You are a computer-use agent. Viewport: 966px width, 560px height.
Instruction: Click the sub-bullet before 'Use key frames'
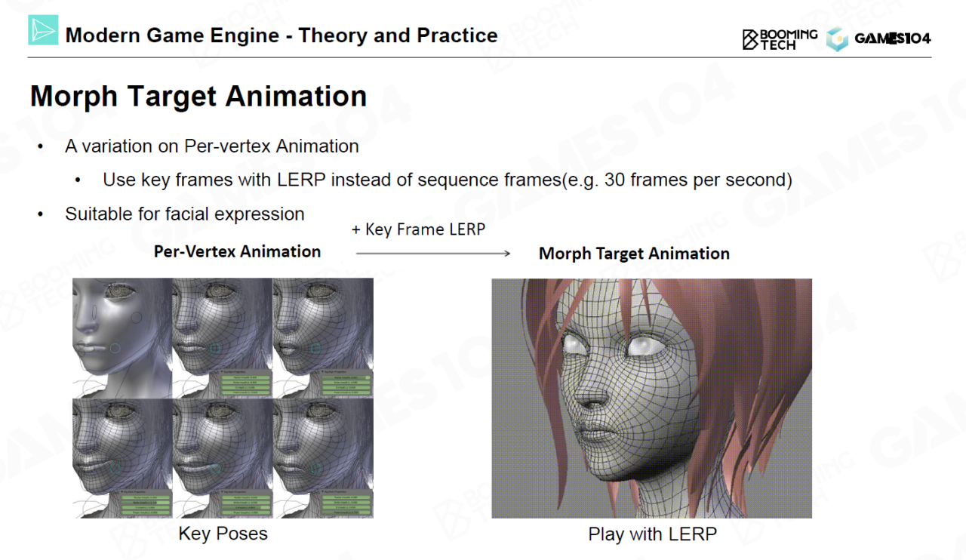pos(78,180)
